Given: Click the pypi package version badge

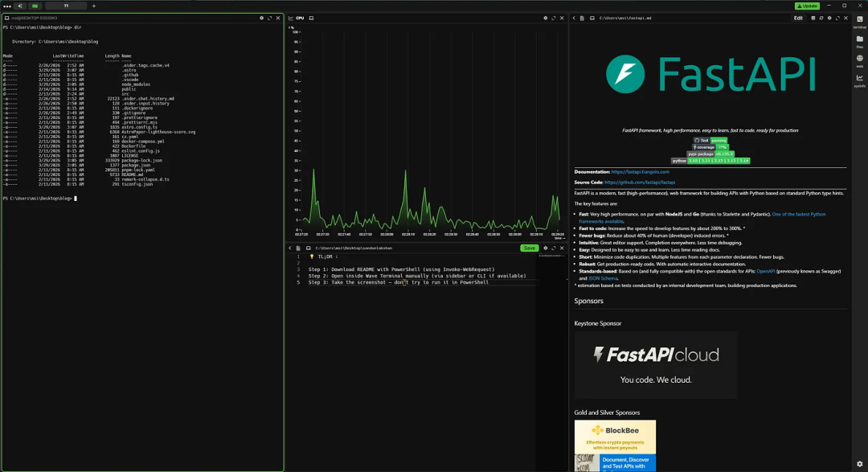Looking at the screenshot, I should click(x=710, y=154).
